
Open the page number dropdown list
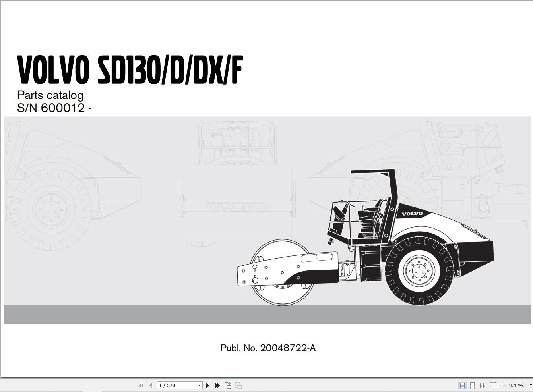(x=200, y=385)
